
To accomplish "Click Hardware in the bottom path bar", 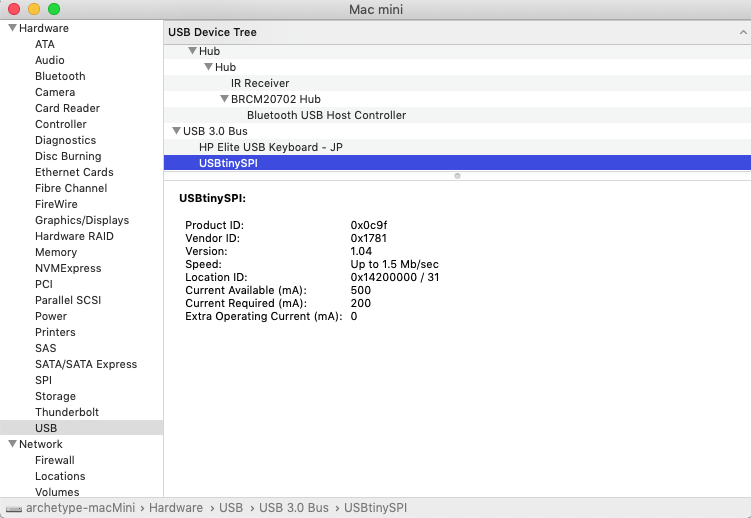I will 175,508.
